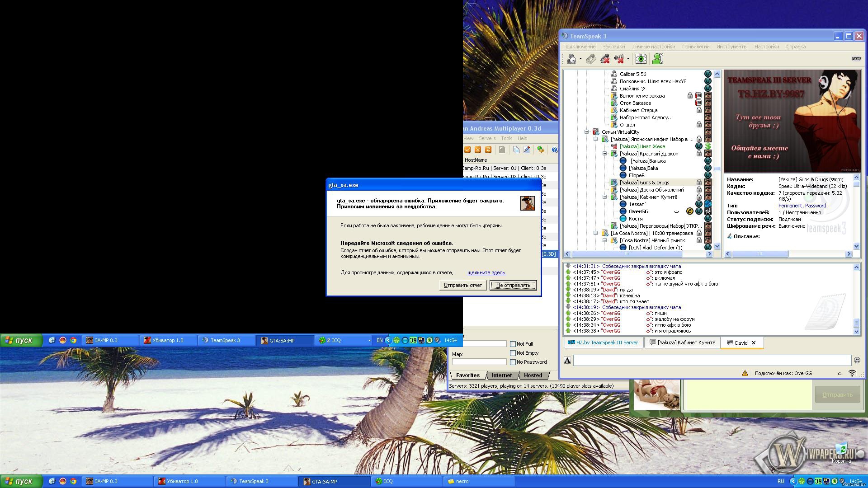Click the TeamSpeak connection signal status icon
The height and width of the screenshot is (488, 868).
[x=852, y=373]
